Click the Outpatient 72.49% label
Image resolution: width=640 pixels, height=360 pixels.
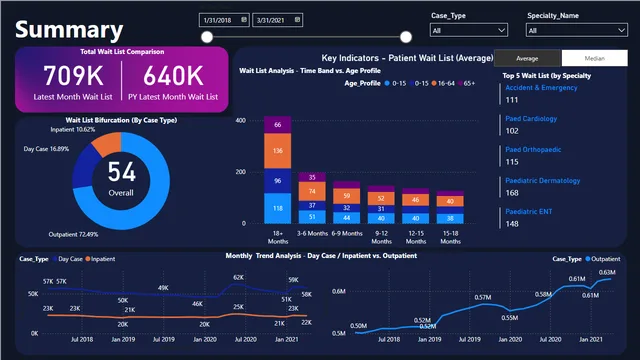[73, 234]
